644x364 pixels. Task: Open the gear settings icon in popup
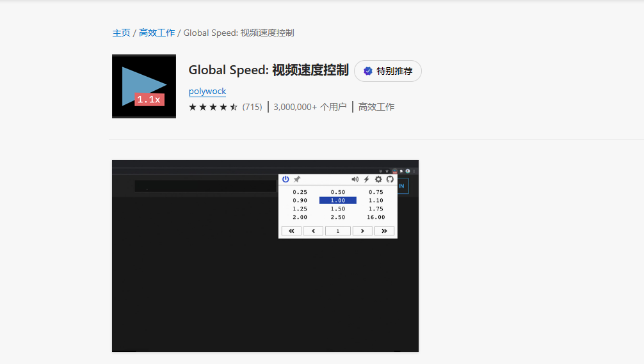coord(378,179)
